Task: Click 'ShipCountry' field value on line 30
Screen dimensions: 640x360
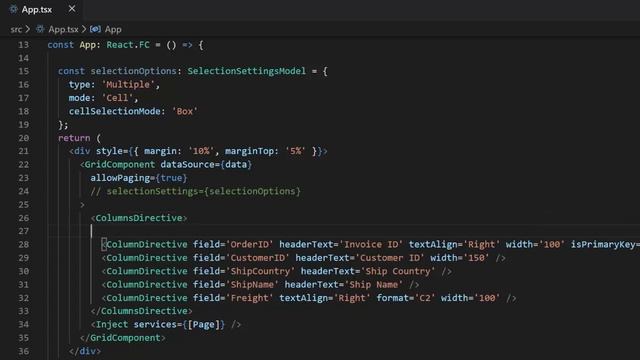Action: point(260,271)
